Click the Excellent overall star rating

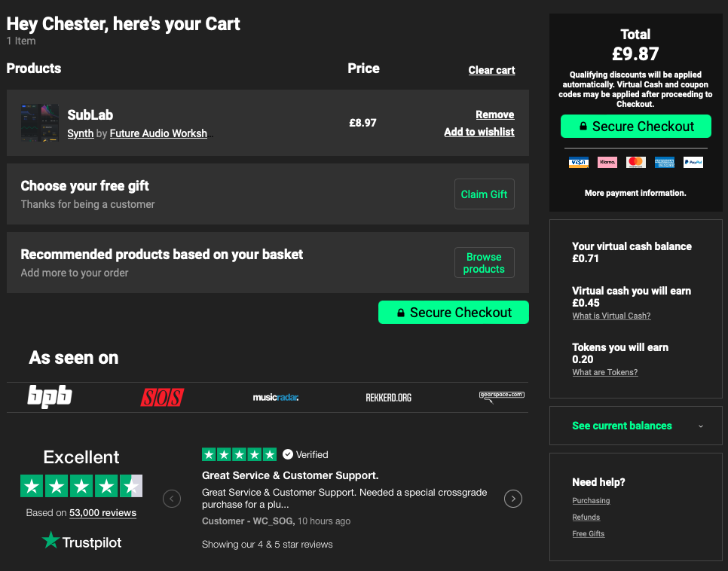pyautogui.click(x=81, y=486)
